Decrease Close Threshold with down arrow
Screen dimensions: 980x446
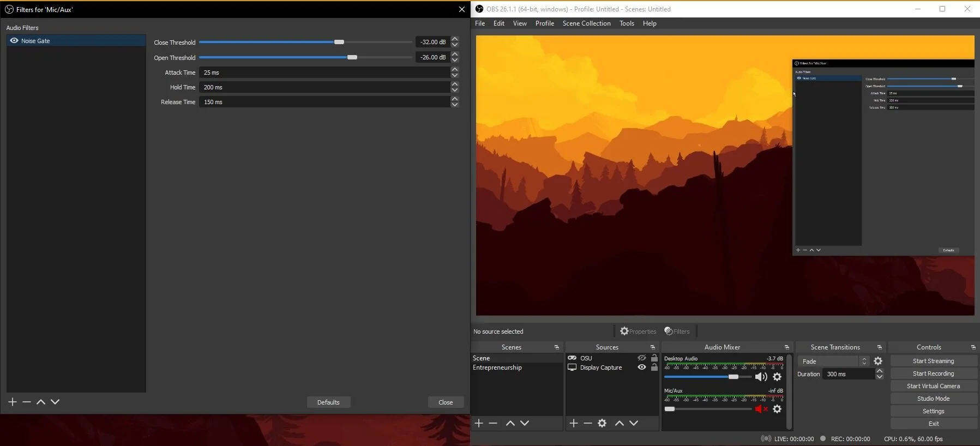coord(455,45)
